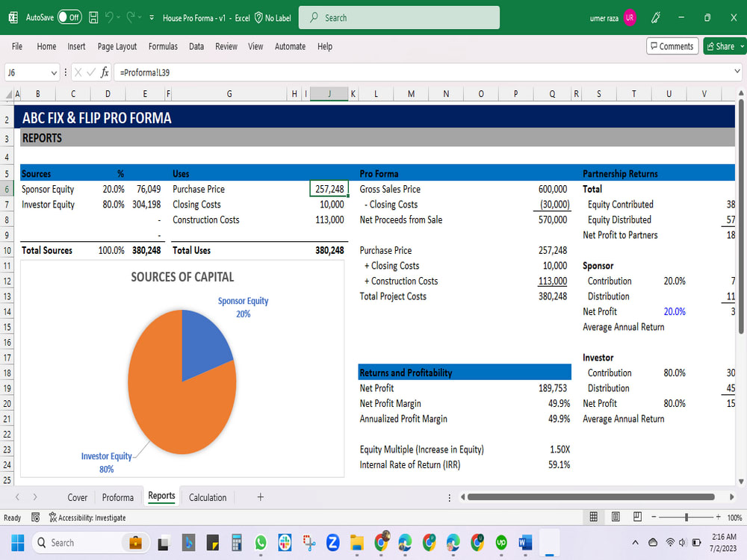Open the Formulas ribbon tab
747x560 pixels.
163,46
